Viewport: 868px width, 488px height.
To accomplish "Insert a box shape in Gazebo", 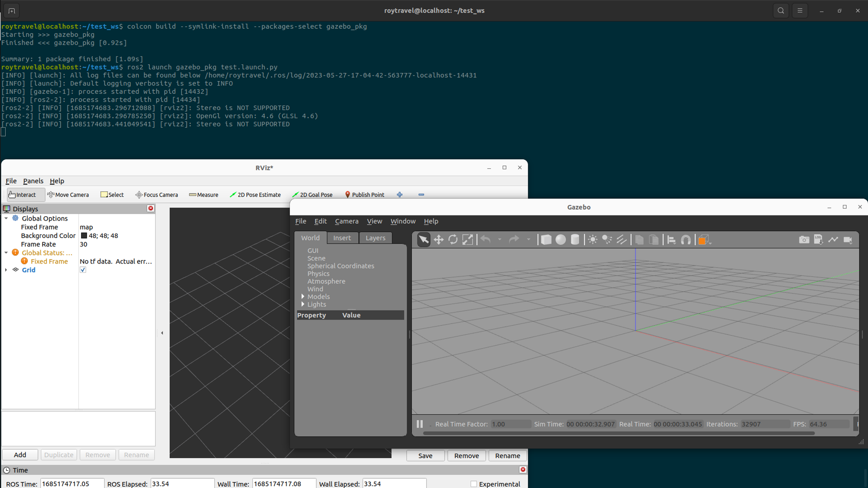I will point(546,239).
